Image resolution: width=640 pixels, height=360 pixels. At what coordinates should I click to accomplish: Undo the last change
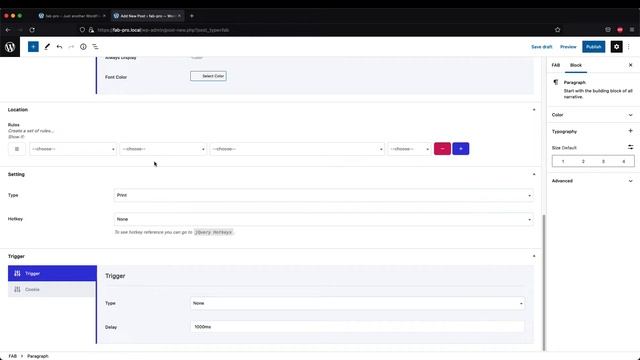coord(59,47)
